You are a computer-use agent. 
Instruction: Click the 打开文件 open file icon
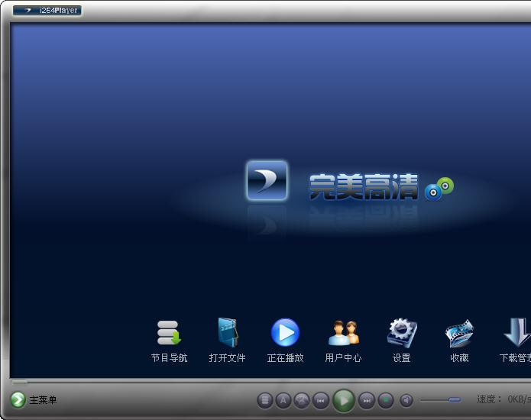(227, 332)
